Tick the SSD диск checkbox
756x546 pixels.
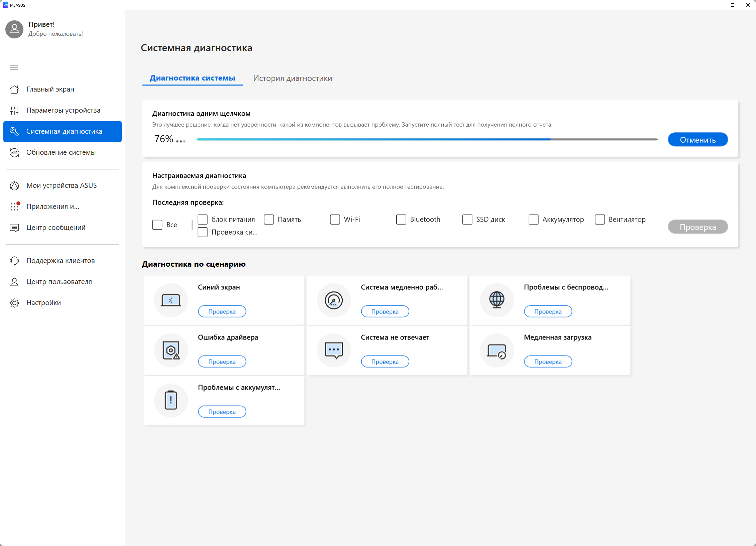tap(467, 220)
